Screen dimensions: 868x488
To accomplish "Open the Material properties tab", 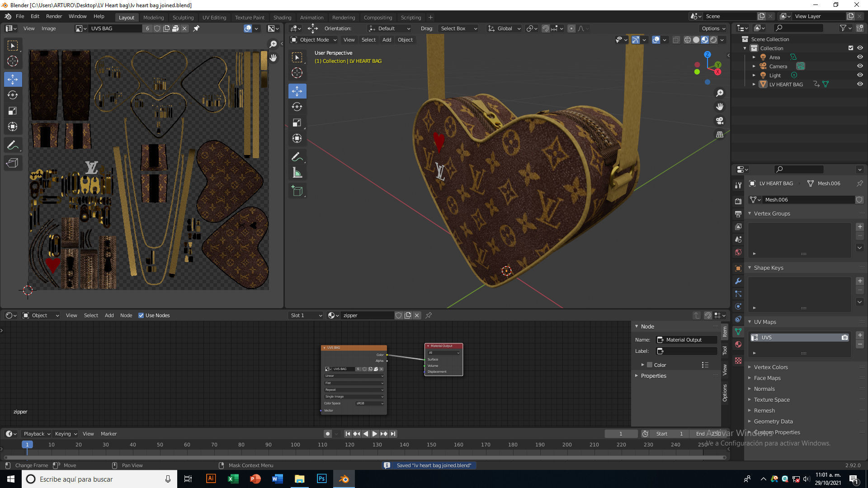I will pos(738,344).
